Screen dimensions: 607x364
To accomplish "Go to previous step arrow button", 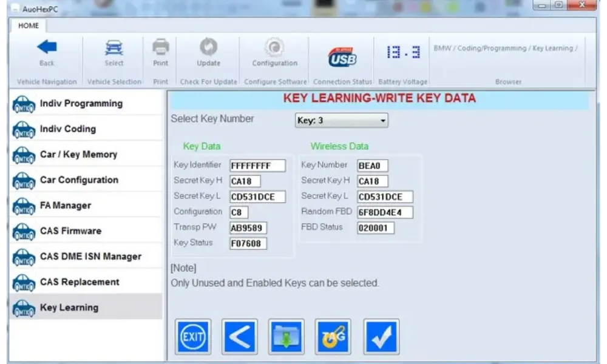I will [240, 337].
